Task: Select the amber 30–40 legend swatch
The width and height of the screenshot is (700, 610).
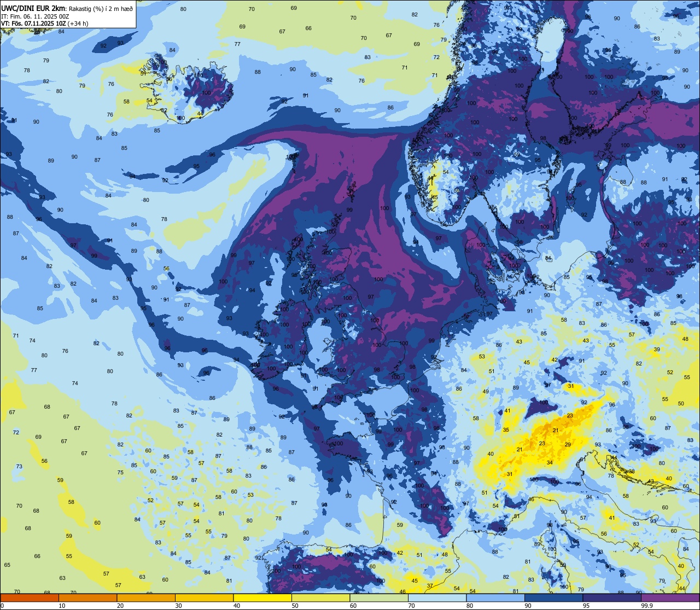Action: (204, 597)
